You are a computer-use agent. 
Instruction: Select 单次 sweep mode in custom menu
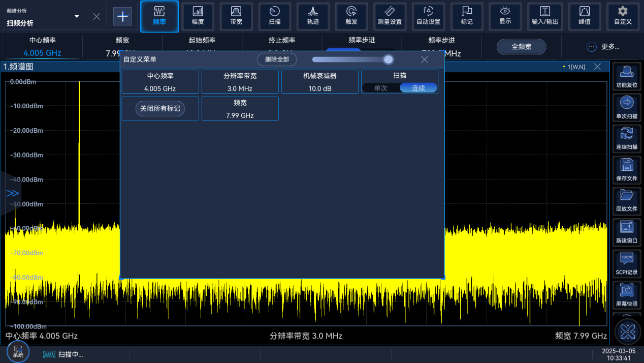380,88
